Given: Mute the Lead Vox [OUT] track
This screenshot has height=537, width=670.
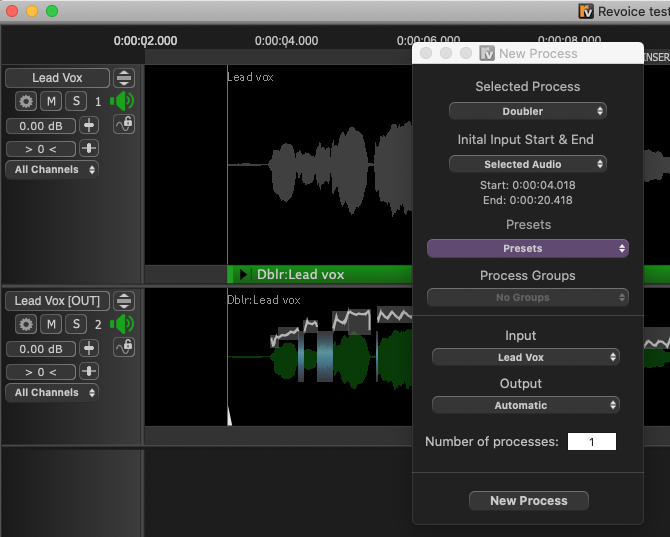Looking at the screenshot, I should 51,324.
